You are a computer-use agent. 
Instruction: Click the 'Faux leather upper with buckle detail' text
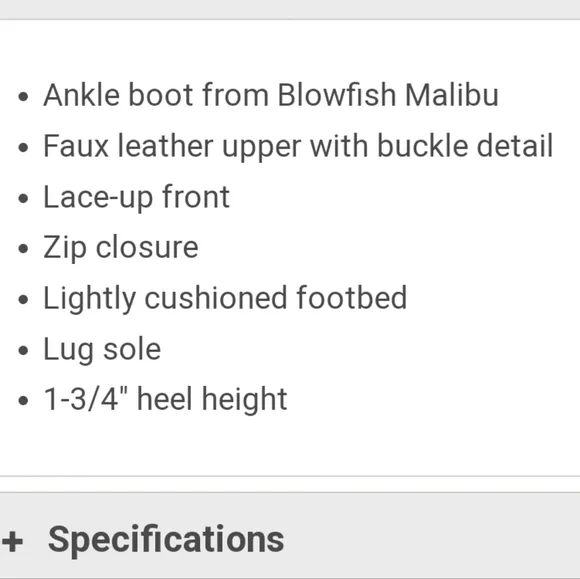tap(298, 147)
